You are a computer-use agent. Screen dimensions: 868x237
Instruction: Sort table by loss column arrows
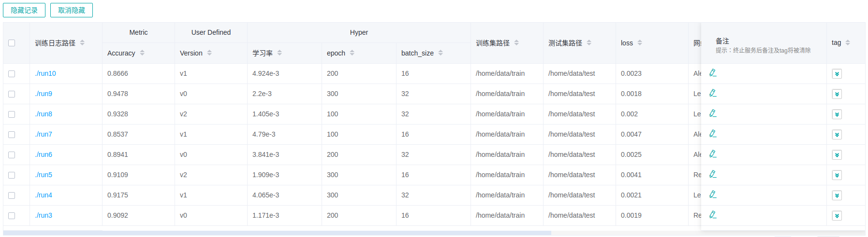[640, 43]
